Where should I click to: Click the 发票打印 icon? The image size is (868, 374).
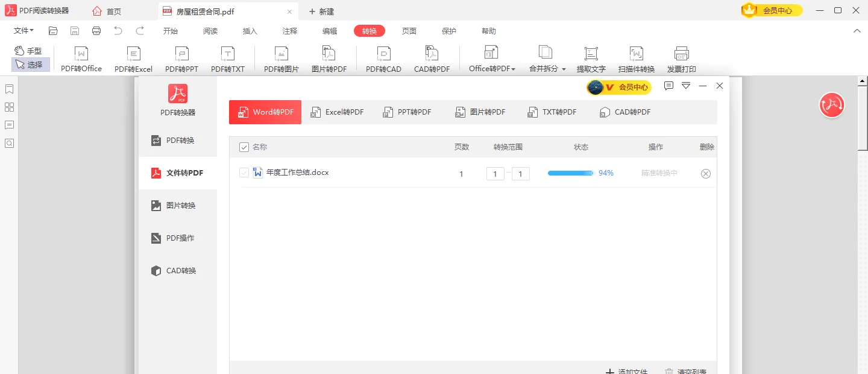(682, 60)
